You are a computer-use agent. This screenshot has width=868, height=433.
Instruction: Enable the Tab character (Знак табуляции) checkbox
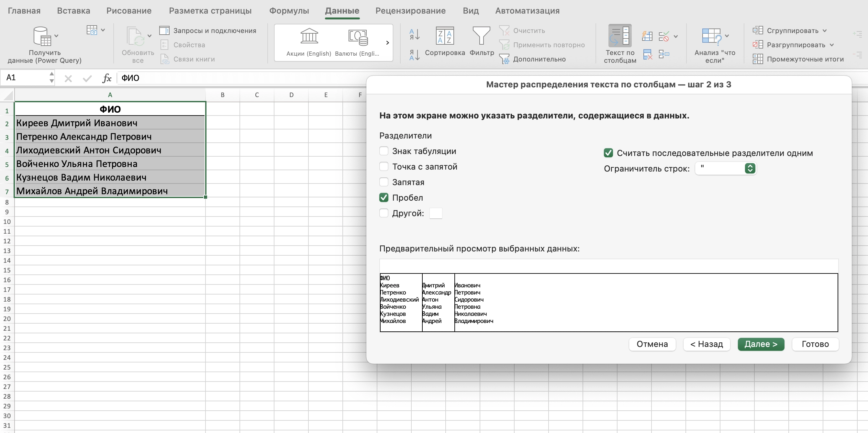pos(384,151)
